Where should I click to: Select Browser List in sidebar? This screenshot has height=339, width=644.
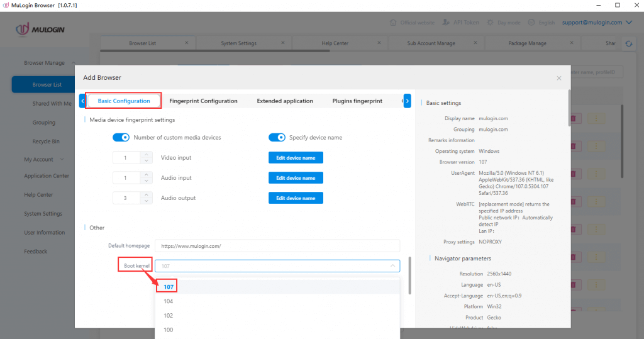click(43, 85)
